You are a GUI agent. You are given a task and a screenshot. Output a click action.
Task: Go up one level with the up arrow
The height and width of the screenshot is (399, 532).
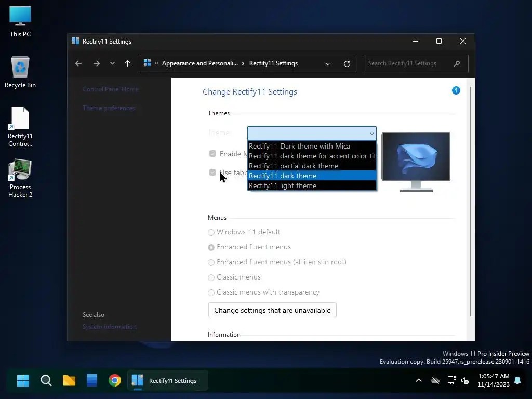(128, 63)
